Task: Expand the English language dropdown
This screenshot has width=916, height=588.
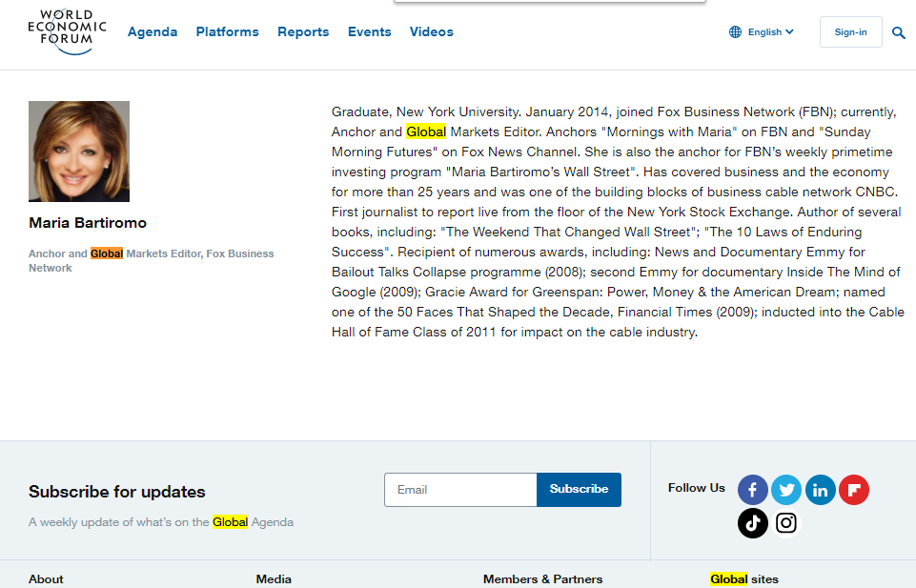Action: pos(770,32)
